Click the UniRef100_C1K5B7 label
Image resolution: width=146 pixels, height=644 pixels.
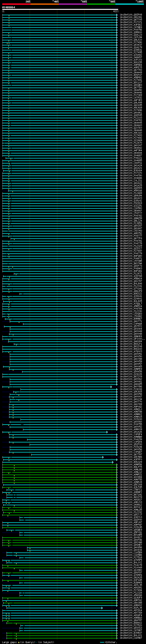(131, 638)
